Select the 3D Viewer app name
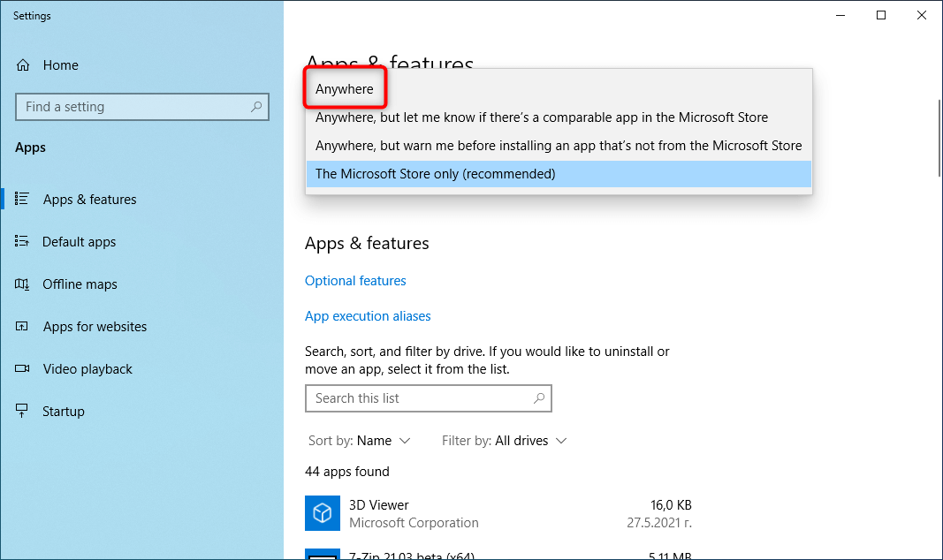 379,505
